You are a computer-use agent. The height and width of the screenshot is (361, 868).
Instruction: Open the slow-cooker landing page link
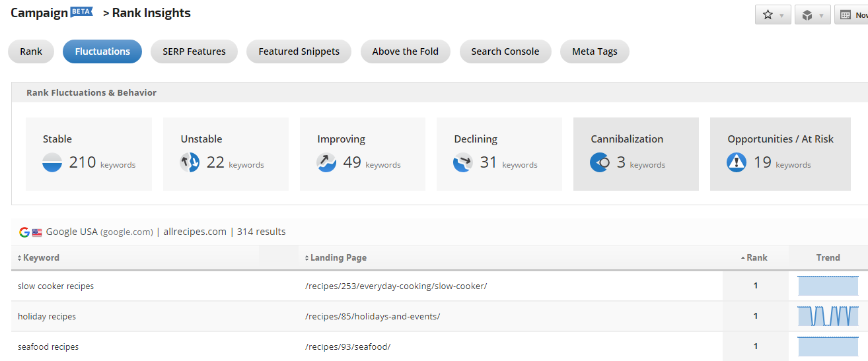click(x=396, y=286)
